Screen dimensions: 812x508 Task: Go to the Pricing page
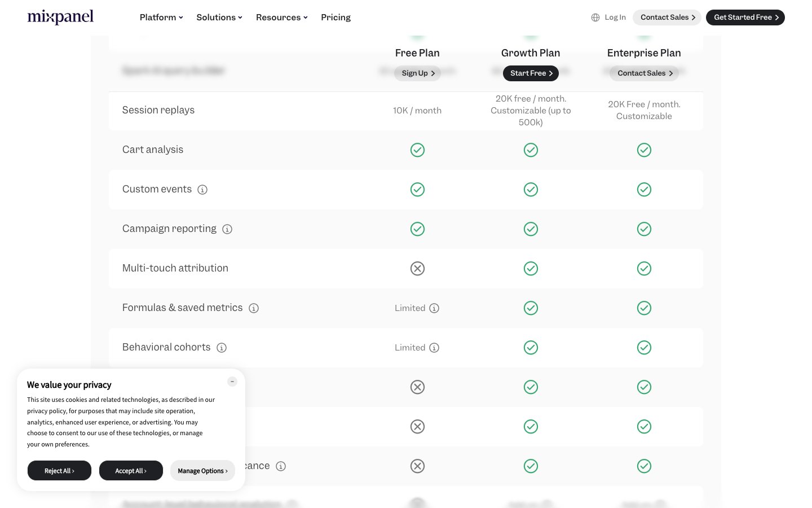pos(336,17)
